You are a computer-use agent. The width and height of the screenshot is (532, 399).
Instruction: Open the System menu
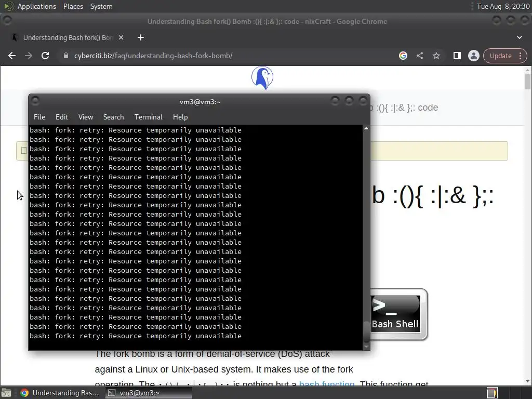click(x=101, y=6)
